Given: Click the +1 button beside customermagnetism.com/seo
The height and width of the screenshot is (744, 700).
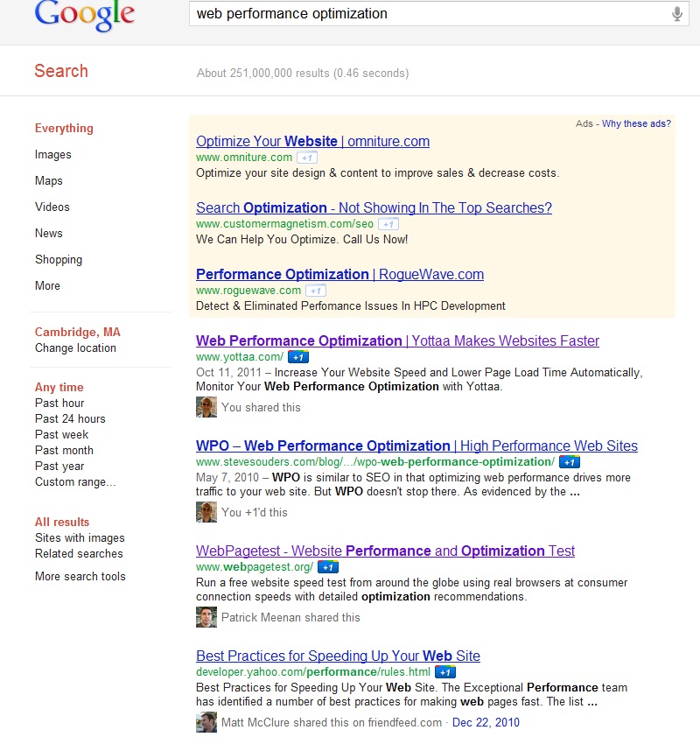Looking at the screenshot, I should pos(388,224).
